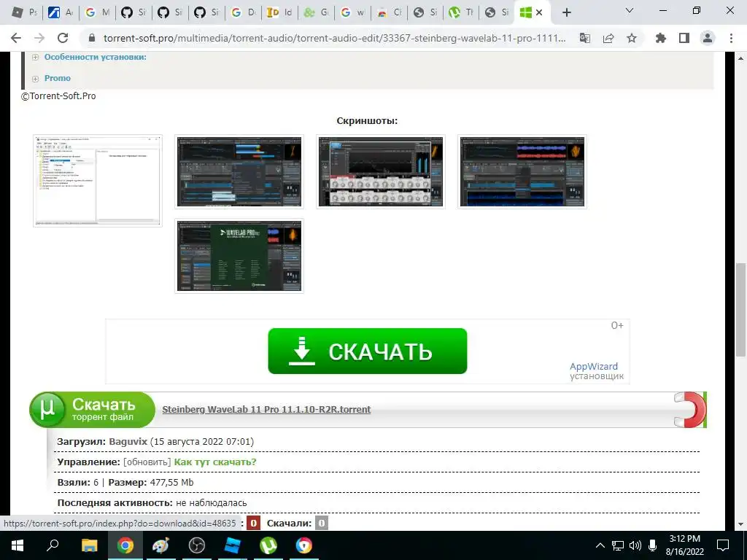747x560 pixels.
Task: Open File Explorer from taskbar
Action: pos(89,545)
